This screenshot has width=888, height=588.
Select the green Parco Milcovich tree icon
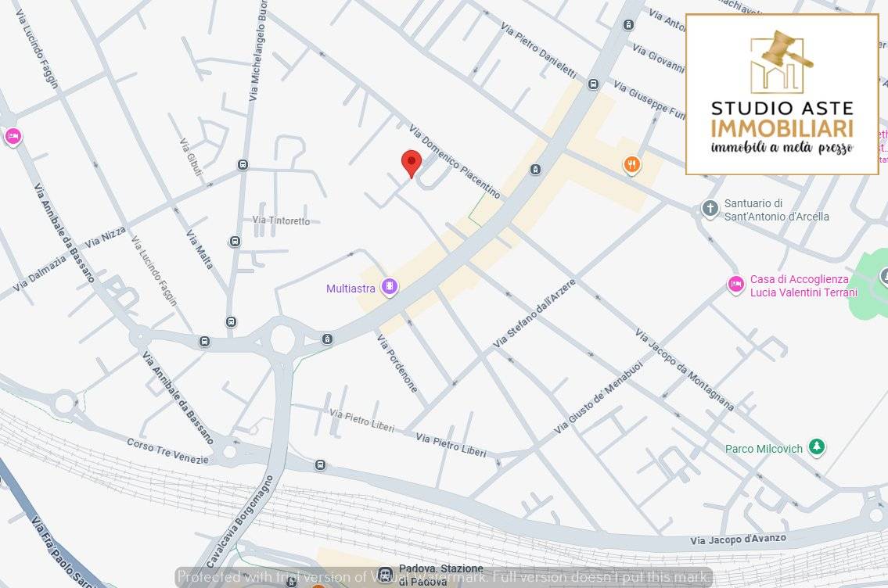point(817,447)
